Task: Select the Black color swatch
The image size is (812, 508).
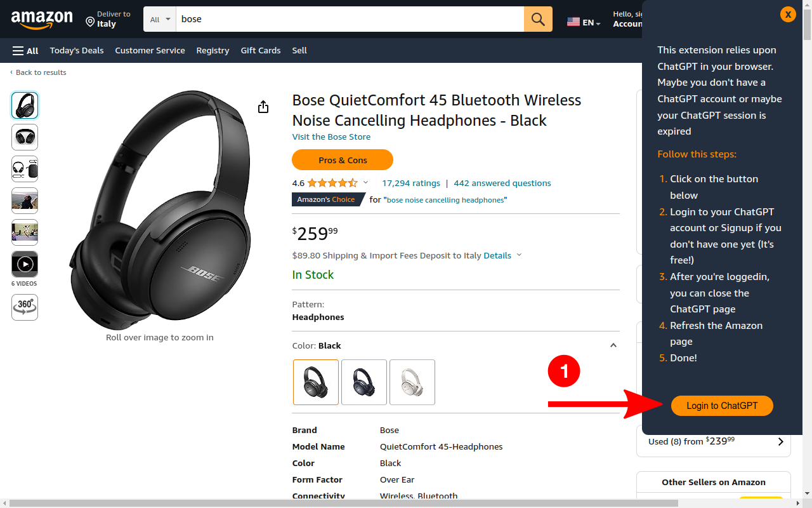Action: click(x=316, y=382)
